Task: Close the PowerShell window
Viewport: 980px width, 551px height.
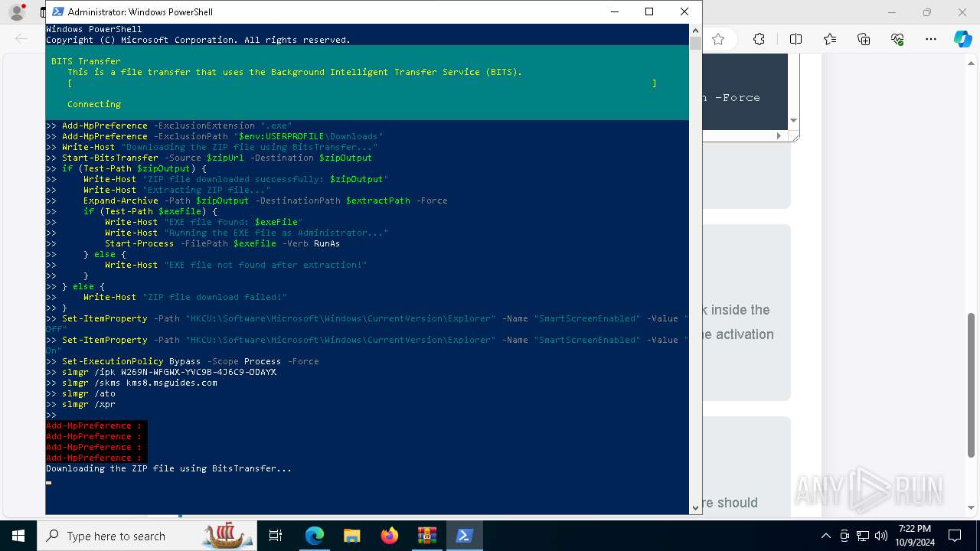Action: click(684, 11)
